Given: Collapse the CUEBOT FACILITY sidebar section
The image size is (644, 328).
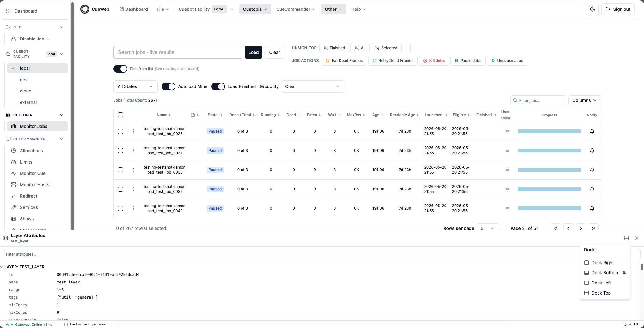Looking at the screenshot, I should [62, 54].
